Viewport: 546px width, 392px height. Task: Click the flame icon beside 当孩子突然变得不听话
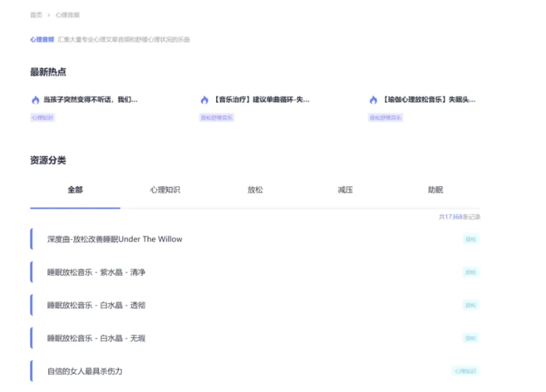35,100
